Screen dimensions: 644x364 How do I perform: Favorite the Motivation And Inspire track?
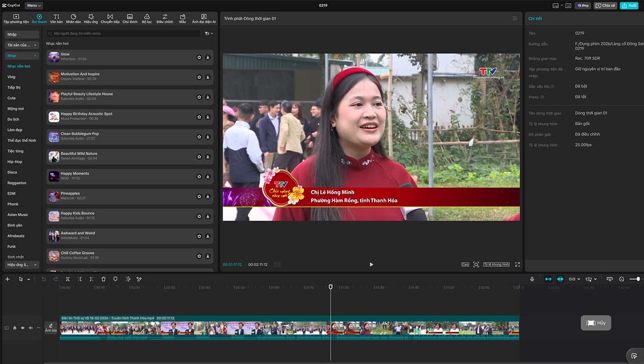199,77
